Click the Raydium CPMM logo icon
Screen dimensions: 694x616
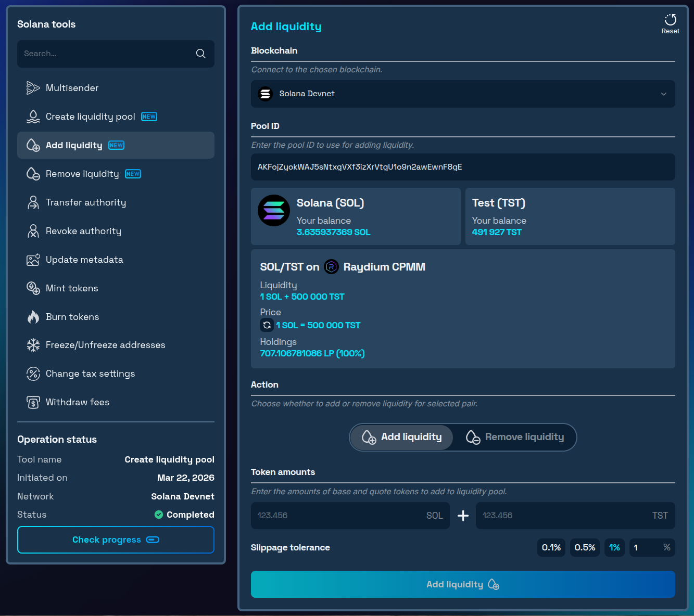[332, 266]
